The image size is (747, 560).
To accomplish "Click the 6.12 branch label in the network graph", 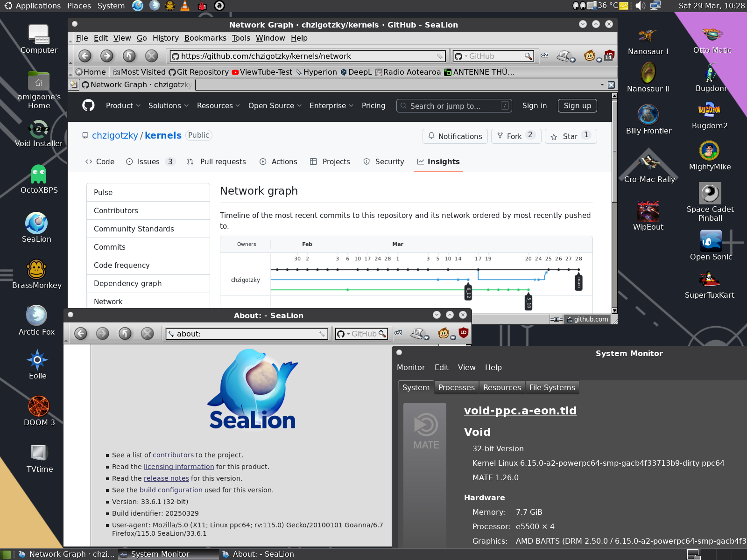I will [x=468, y=292].
